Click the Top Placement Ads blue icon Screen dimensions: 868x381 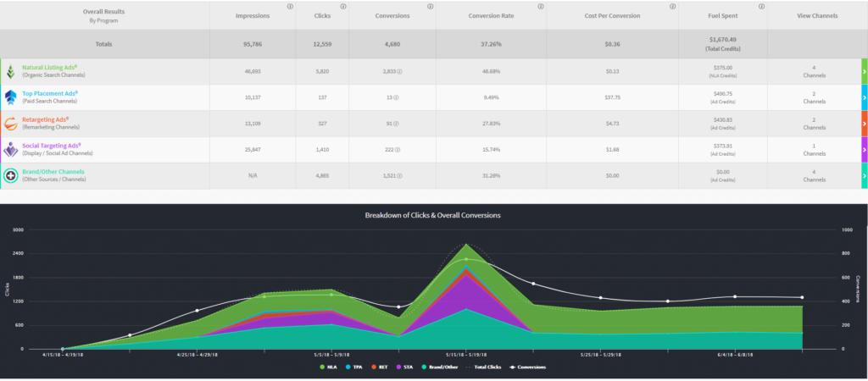pyautogui.click(x=10, y=97)
